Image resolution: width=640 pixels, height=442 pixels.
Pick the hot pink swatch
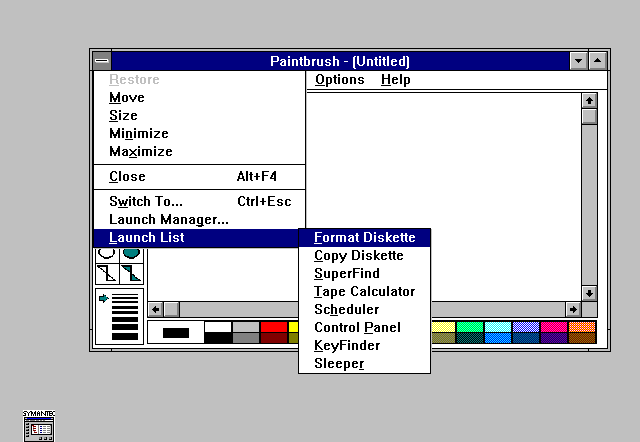point(554,327)
